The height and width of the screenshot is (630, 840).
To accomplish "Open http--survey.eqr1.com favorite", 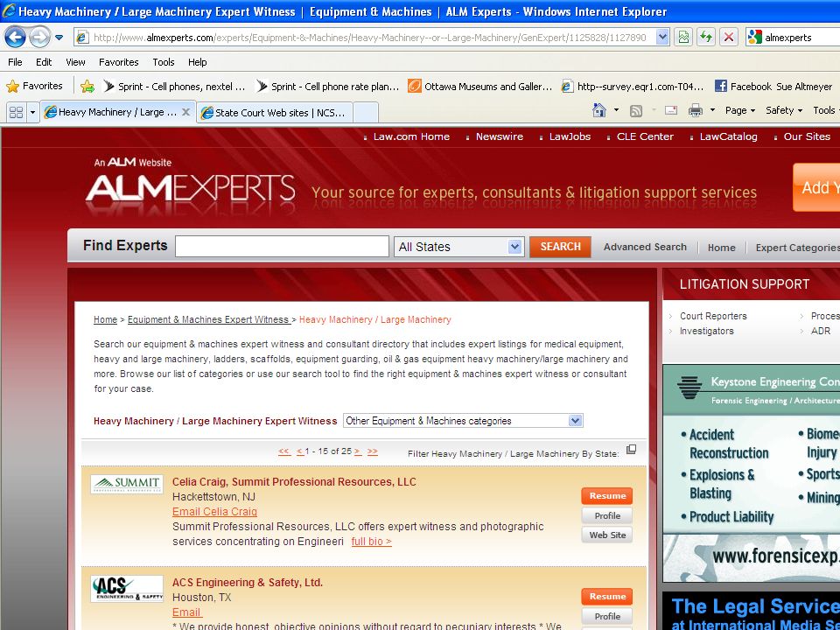I will coord(632,87).
